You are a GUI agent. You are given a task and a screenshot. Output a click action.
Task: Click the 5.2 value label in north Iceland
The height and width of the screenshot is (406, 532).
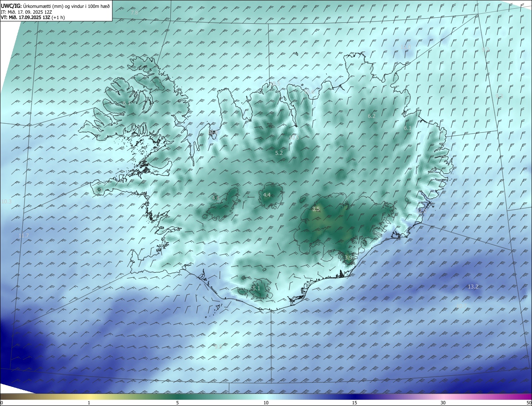279,153
